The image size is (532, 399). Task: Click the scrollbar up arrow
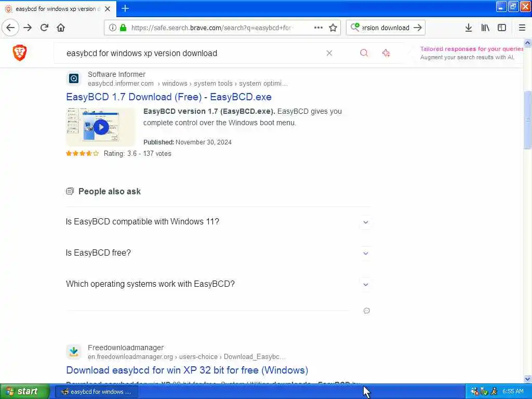527,43
